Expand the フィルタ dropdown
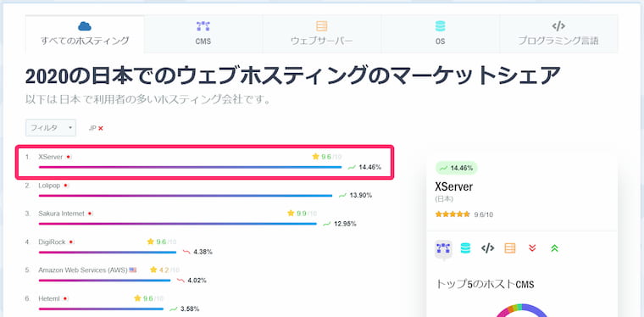The height and width of the screenshot is (317, 644). [x=51, y=128]
